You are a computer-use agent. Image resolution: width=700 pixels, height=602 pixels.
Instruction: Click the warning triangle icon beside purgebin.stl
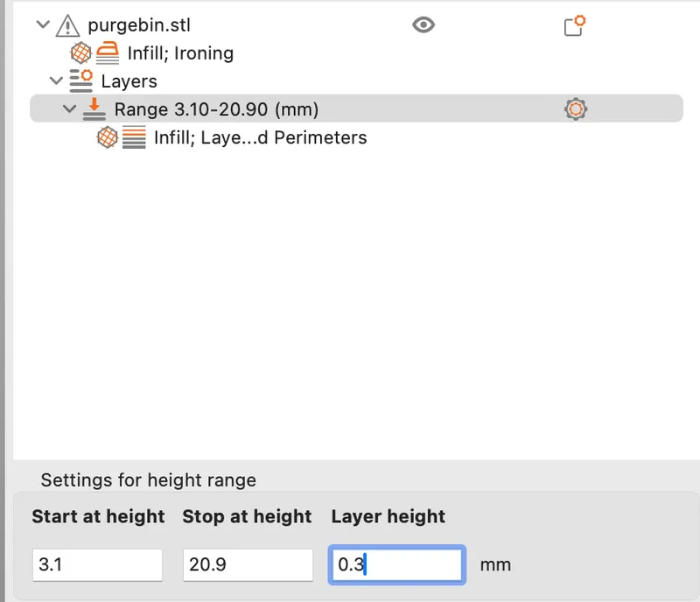point(68,25)
